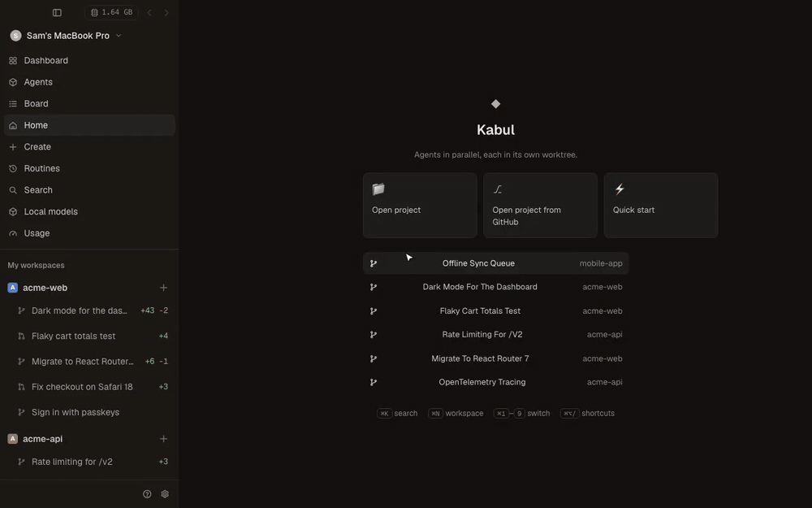Image resolution: width=812 pixels, height=508 pixels.
Task: Open Search from the sidebar
Action: (89, 190)
